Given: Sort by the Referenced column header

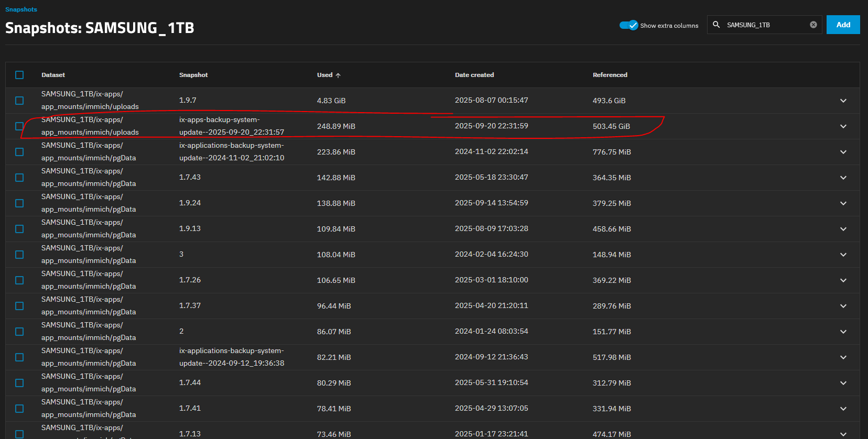Looking at the screenshot, I should (610, 75).
